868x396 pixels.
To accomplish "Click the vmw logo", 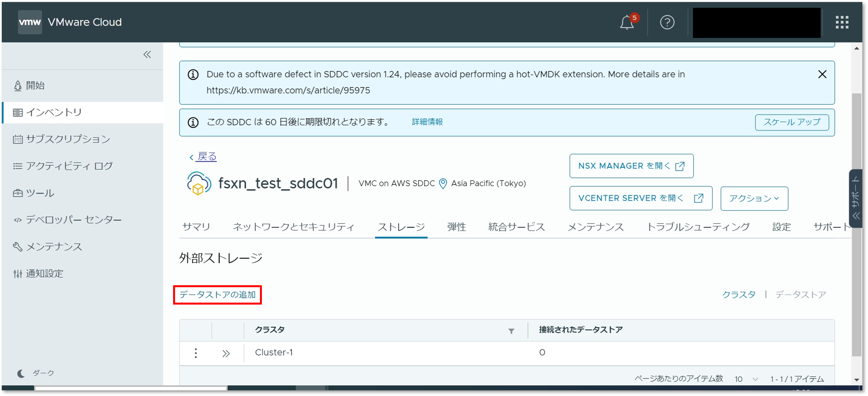I will pos(30,22).
